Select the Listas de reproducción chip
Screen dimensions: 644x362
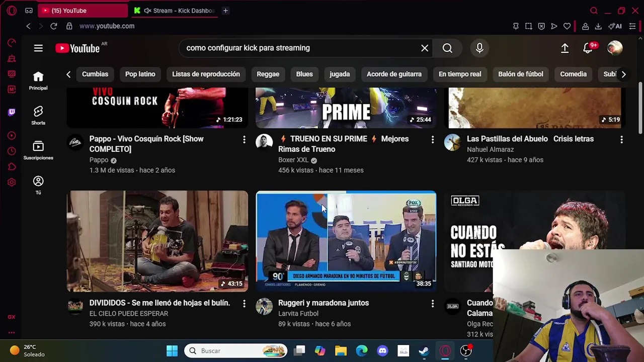pyautogui.click(x=206, y=74)
